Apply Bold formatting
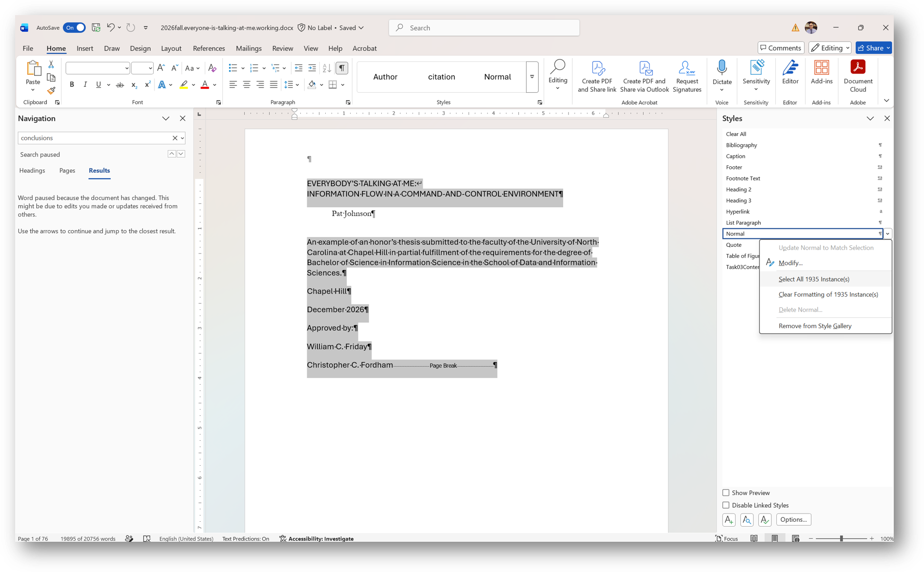924x572 pixels. click(72, 84)
